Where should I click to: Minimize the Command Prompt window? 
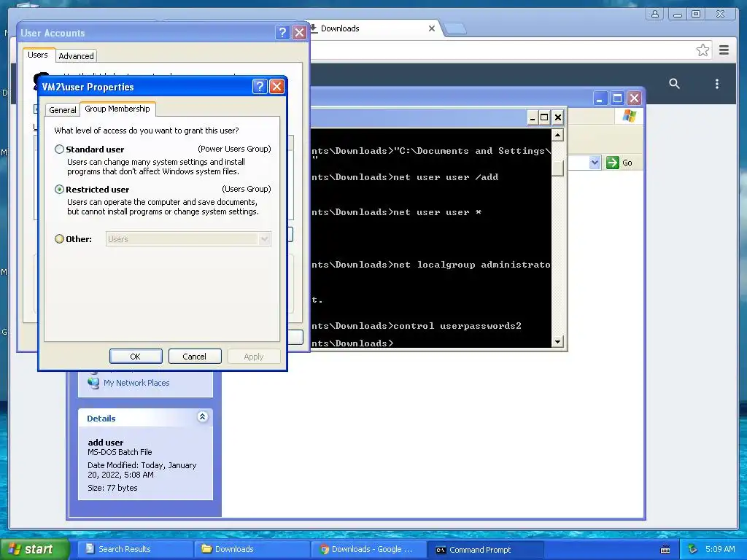(x=533, y=117)
